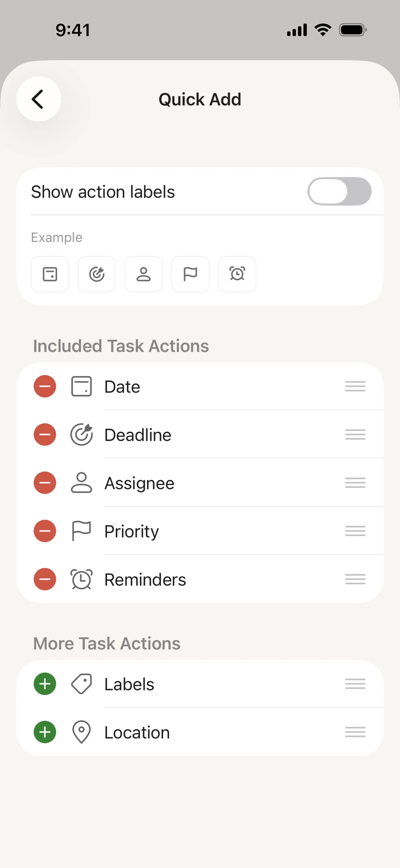Add Labels with the green plus
This screenshot has width=400, height=868.
[45, 684]
